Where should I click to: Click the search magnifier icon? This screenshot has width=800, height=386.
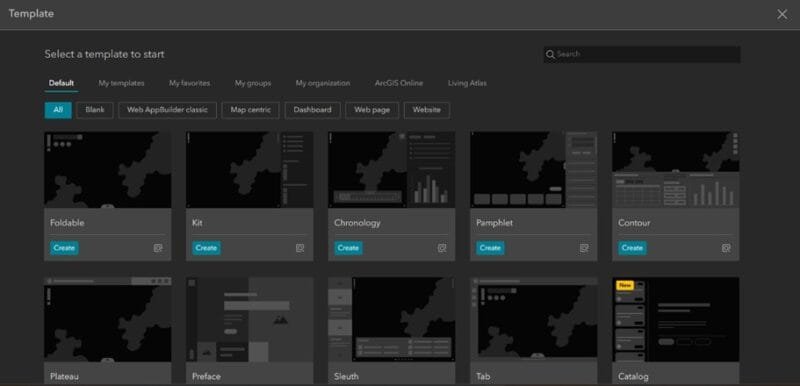(x=550, y=54)
